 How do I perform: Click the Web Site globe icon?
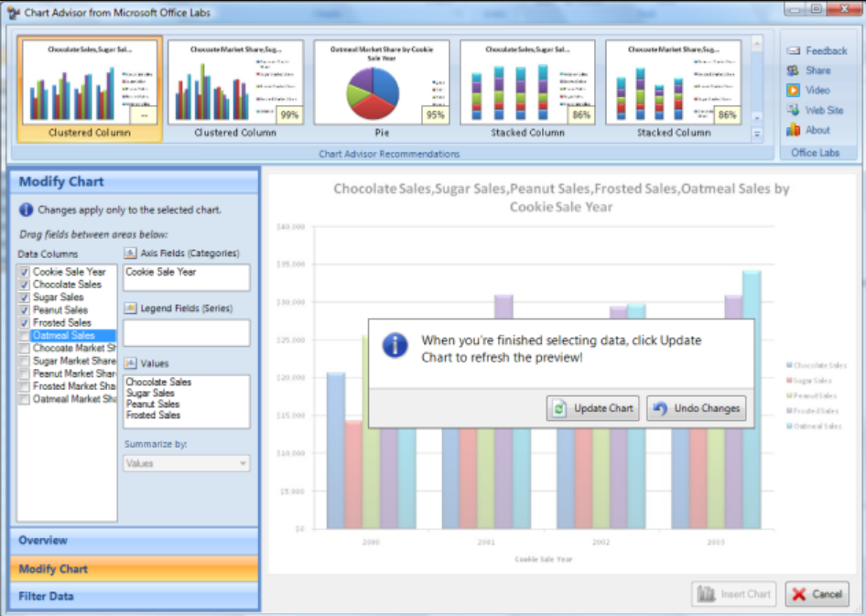[793, 110]
